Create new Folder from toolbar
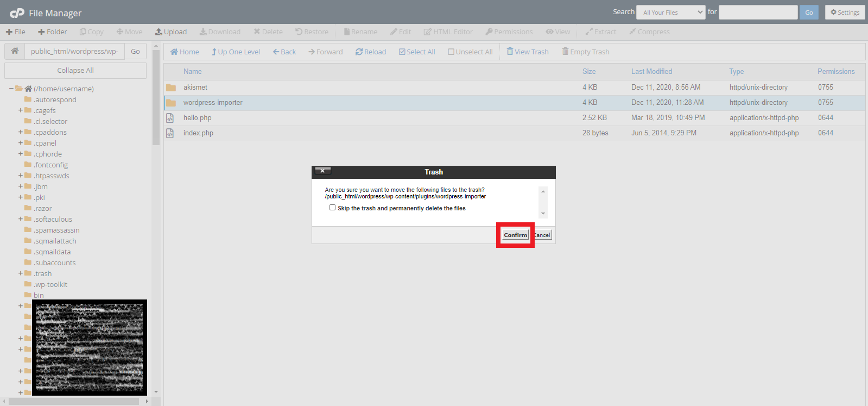Viewport: 868px width, 406px height. click(53, 32)
